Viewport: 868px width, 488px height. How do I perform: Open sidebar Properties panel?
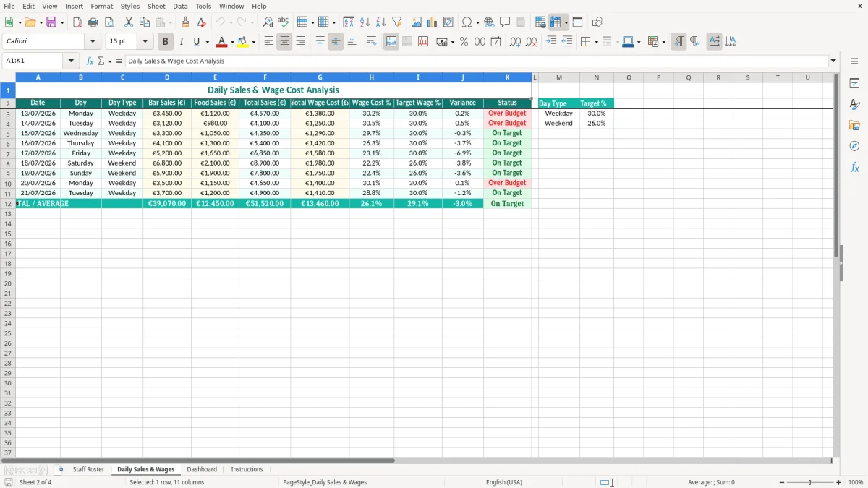(854, 84)
